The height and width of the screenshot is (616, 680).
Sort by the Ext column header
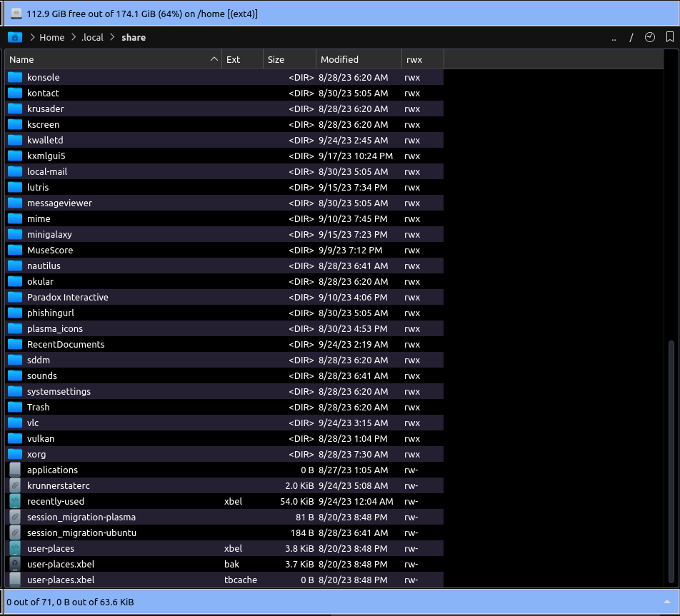pos(242,59)
